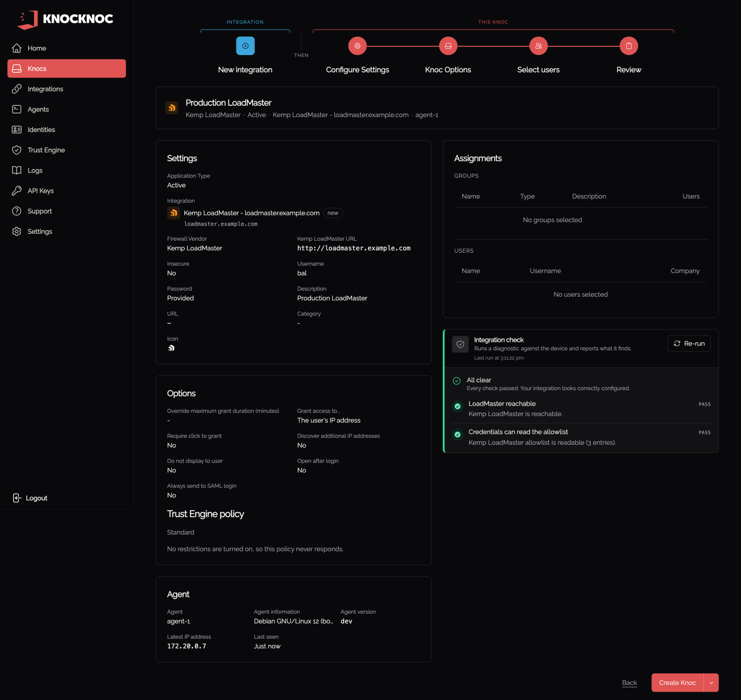Click the Username column header
Viewport: 741px width, 700px height.
pyautogui.click(x=545, y=271)
